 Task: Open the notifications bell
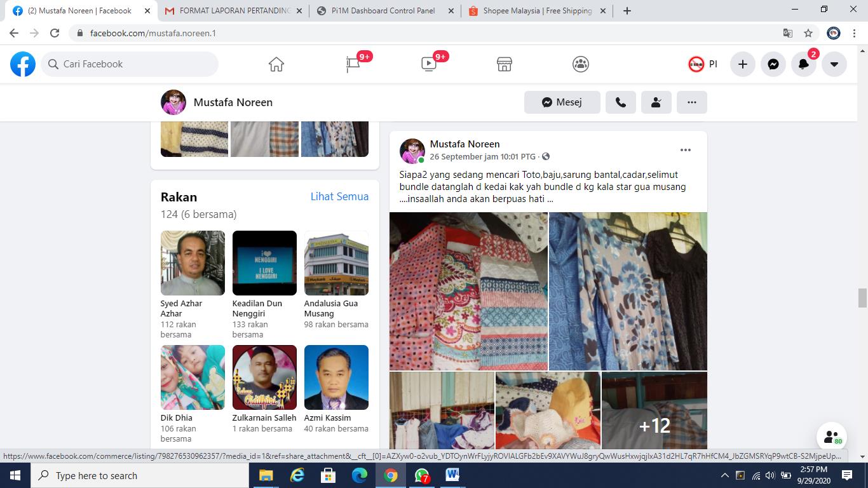pos(804,64)
